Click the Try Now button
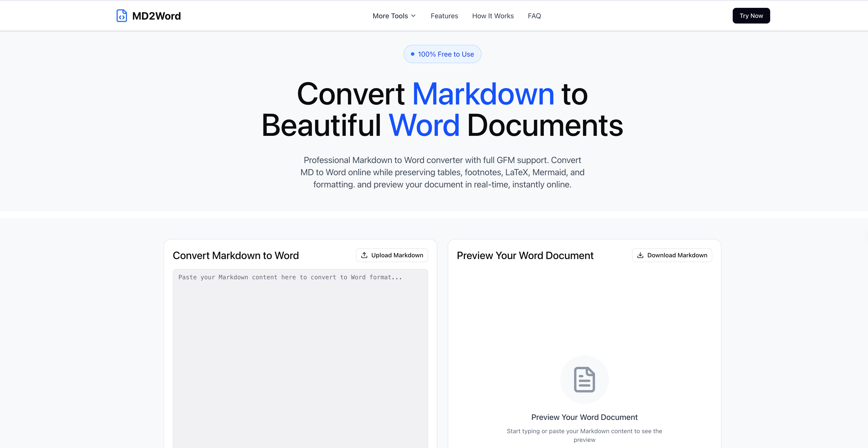This screenshot has height=448, width=868. coord(751,15)
